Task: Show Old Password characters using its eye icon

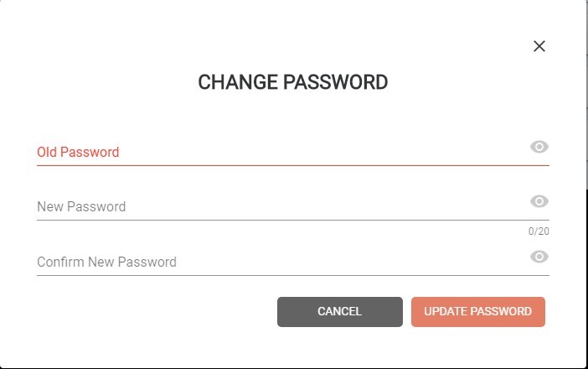Action: (x=539, y=147)
